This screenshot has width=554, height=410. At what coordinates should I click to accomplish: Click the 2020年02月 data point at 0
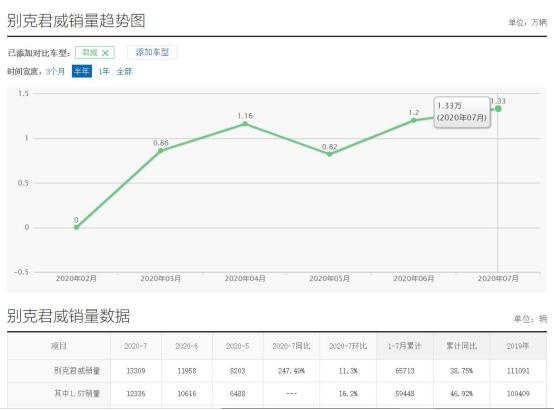coord(76,227)
